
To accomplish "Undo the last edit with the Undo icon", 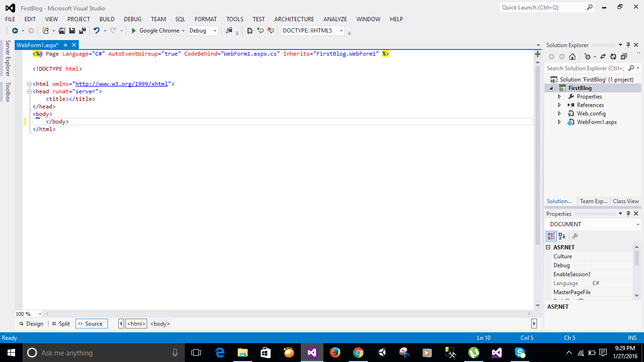I will [x=97, y=31].
